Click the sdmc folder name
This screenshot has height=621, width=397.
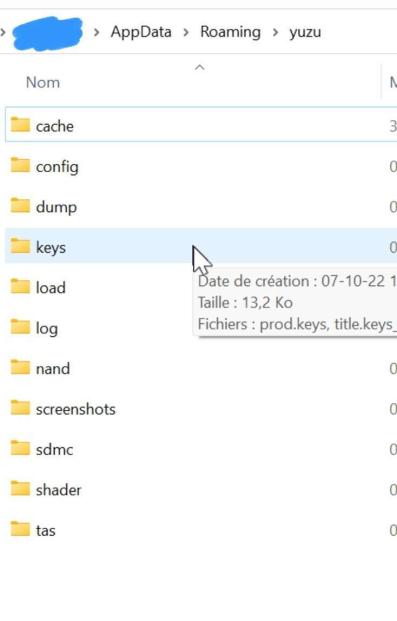(x=55, y=450)
